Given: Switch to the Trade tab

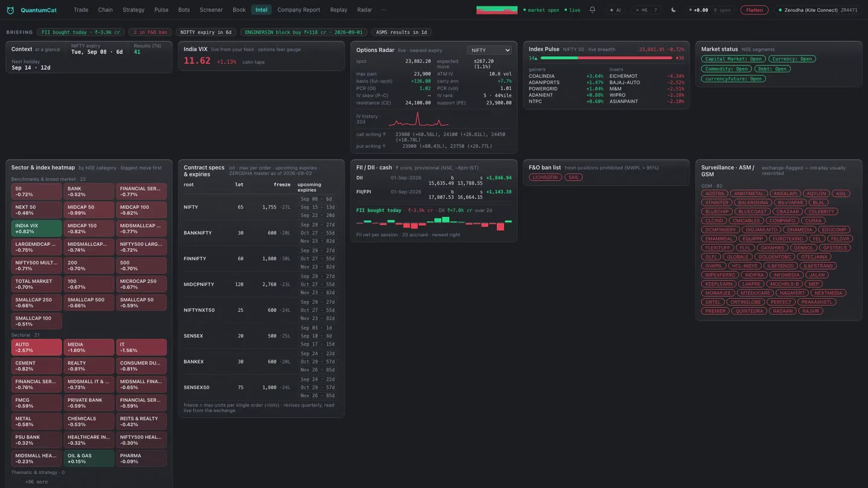Looking at the screenshot, I should pyautogui.click(x=81, y=10).
